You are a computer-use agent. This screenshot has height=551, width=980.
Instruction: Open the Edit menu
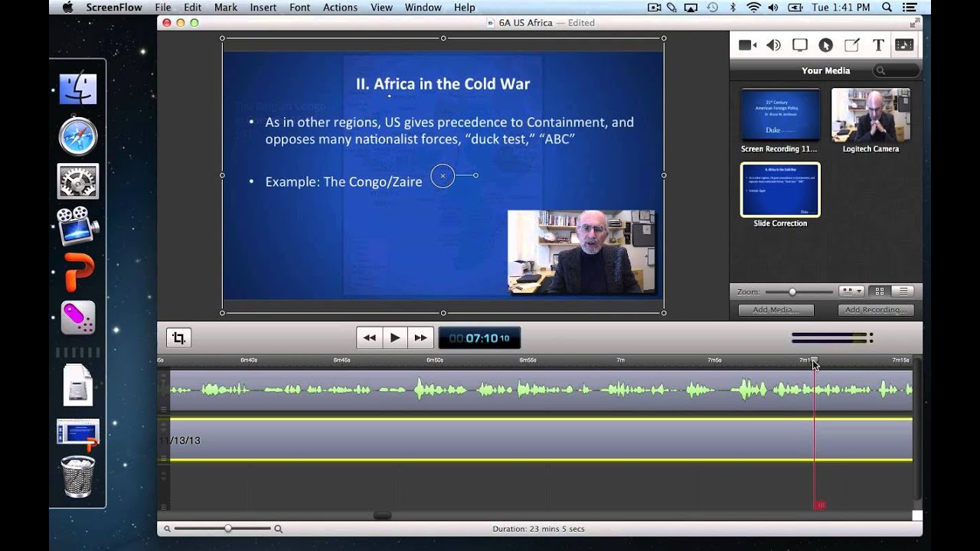coord(193,8)
